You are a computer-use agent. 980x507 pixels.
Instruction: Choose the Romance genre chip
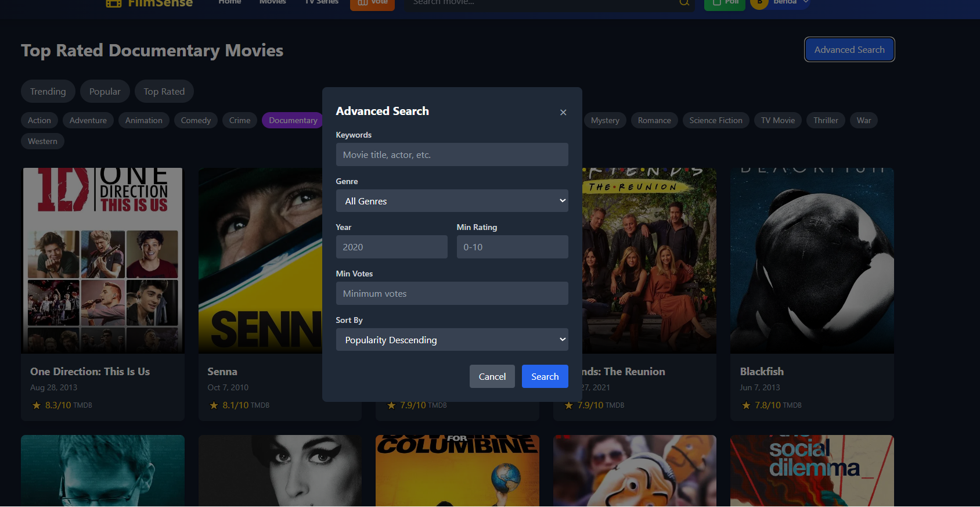[x=654, y=120]
